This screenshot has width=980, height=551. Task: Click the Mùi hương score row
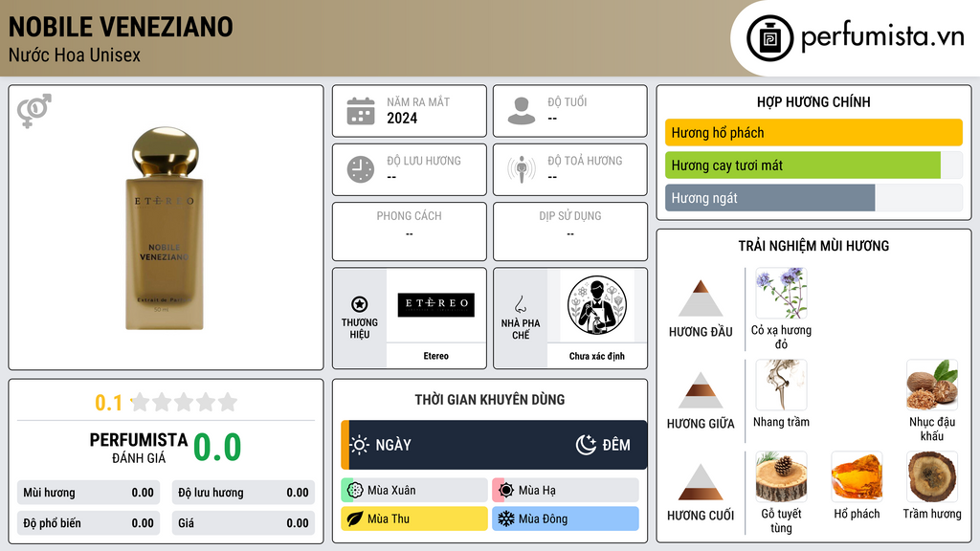tap(88, 493)
